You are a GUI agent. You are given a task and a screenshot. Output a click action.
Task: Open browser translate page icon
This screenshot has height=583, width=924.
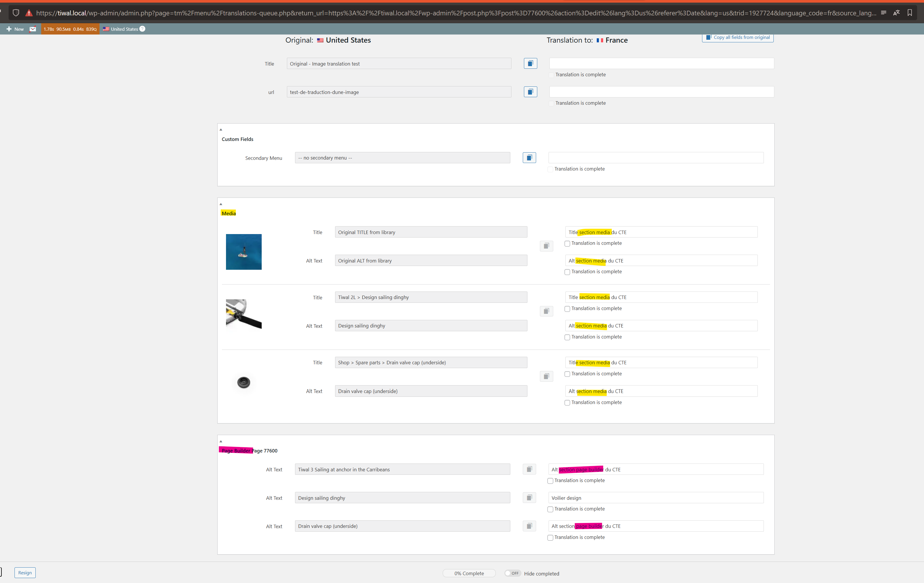coord(896,13)
